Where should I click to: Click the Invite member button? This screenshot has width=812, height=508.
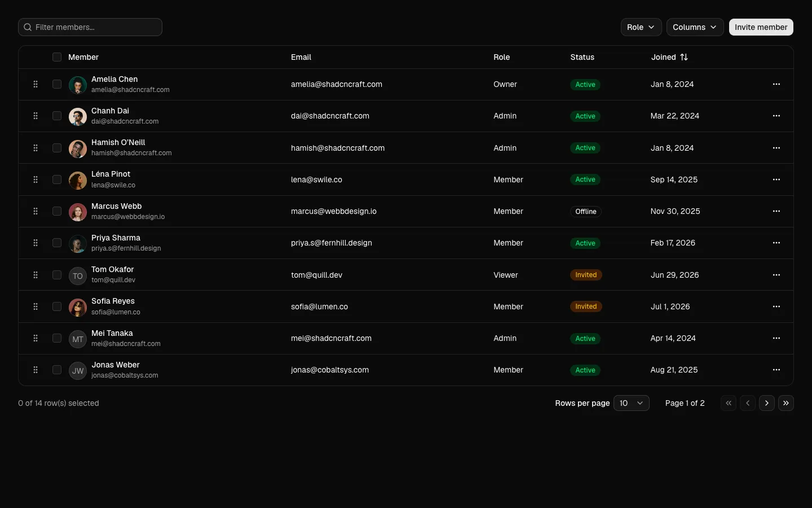(x=761, y=27)
